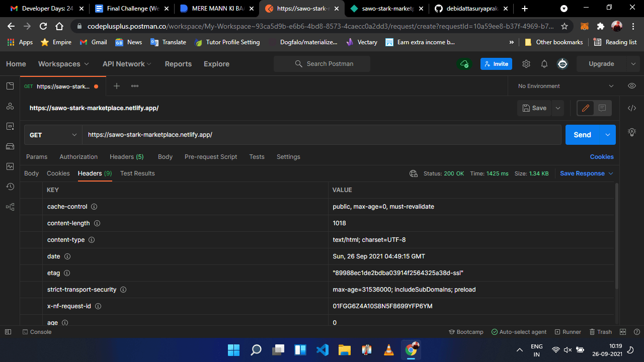
Task: Toggle two-pane view icon
Action: coord(623,332)
